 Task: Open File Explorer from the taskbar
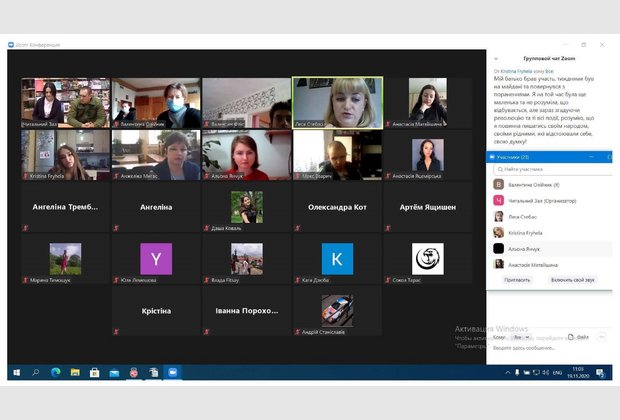75,372
